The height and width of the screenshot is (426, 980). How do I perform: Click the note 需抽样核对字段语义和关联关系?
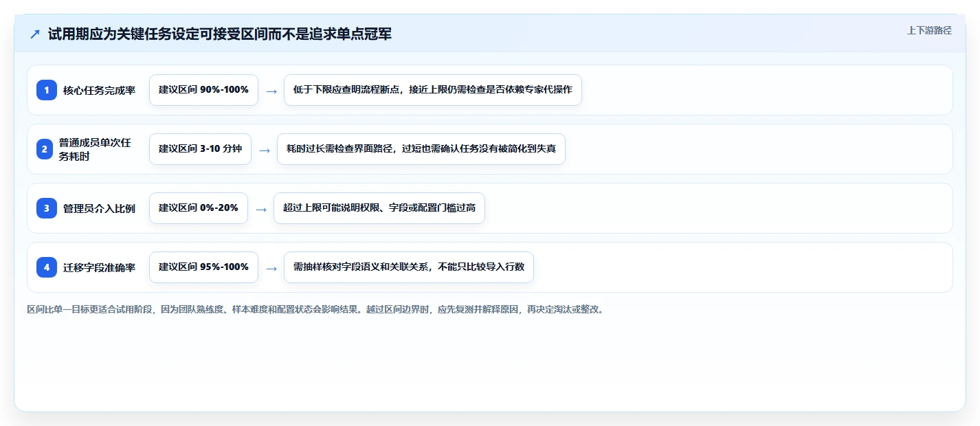click(409, 267)
